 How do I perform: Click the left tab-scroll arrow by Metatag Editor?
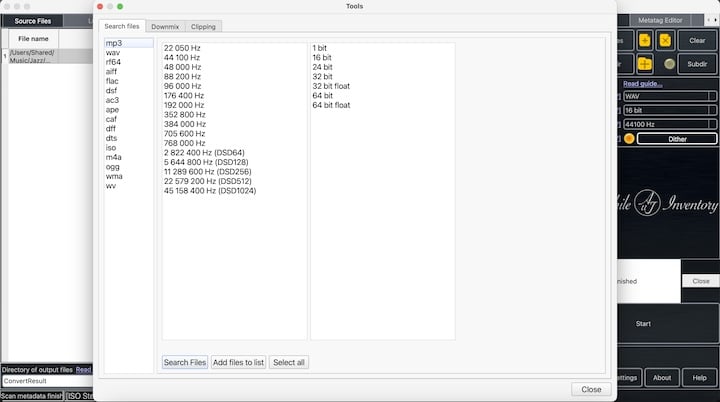pyautogui.click(x=709, y=20)
